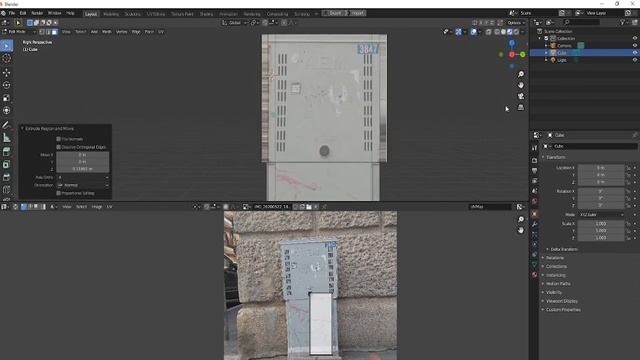This screenshot has height=360, width=640.
Task: Open Material properties tab icon
Action: (535, 275)
